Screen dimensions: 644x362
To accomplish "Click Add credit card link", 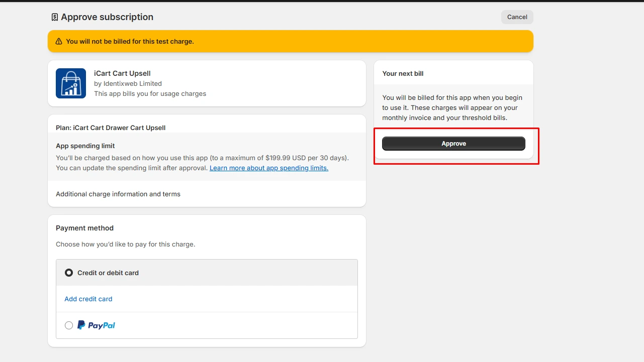I will click(x=88, y=299).
